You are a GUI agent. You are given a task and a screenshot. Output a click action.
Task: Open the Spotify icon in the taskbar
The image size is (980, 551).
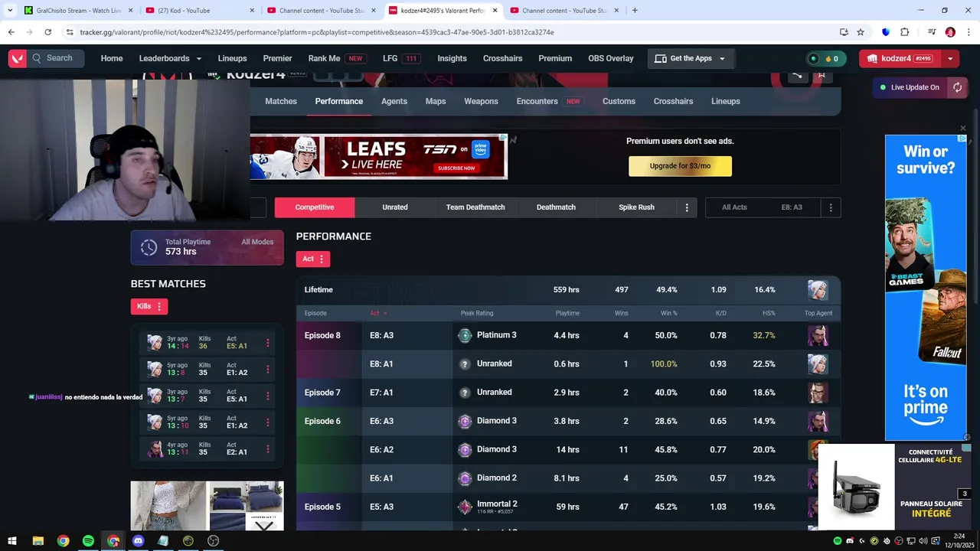(88, 541)
